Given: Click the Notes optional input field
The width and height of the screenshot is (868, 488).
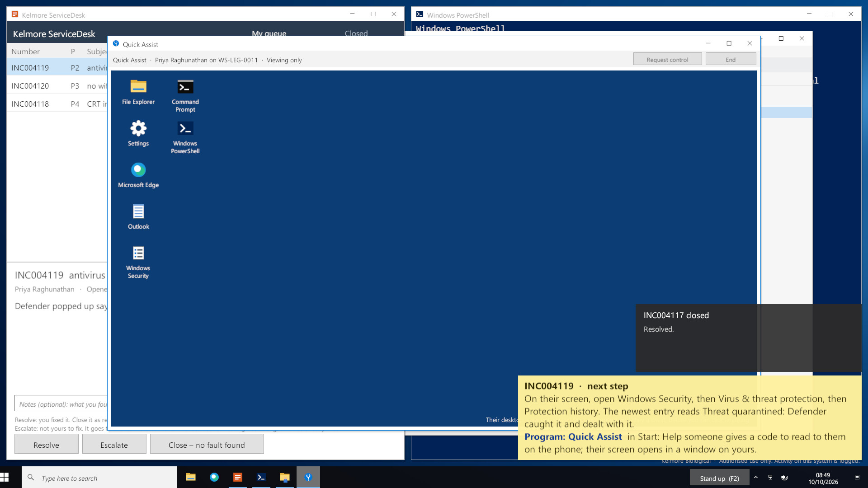Looking at the screenshot, I should pos(61,404).
